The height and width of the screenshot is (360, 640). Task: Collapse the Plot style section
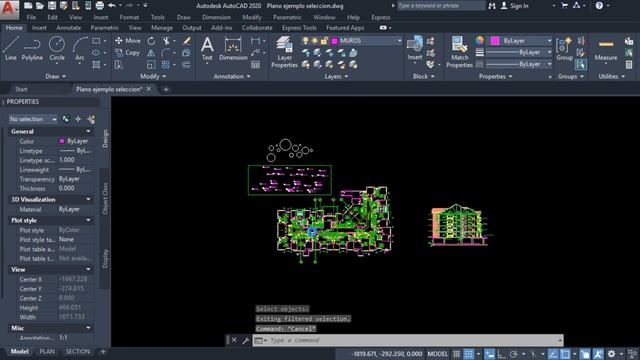click(x=89, y=220)
